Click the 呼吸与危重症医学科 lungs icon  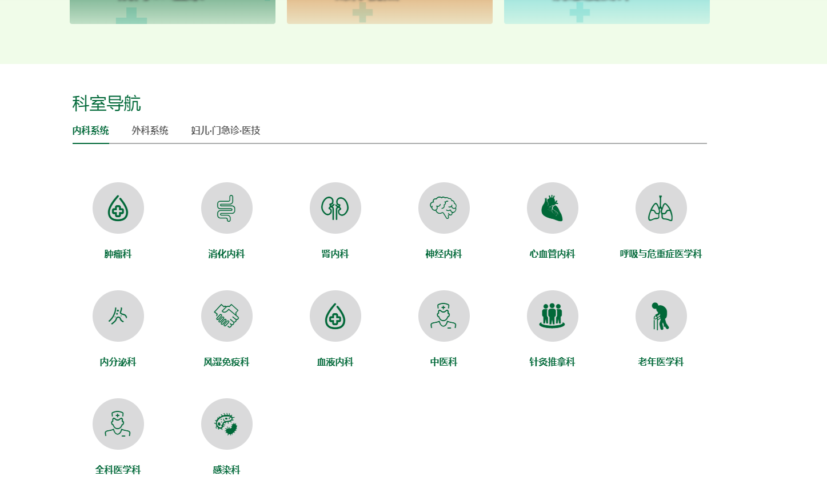(661, 208)
